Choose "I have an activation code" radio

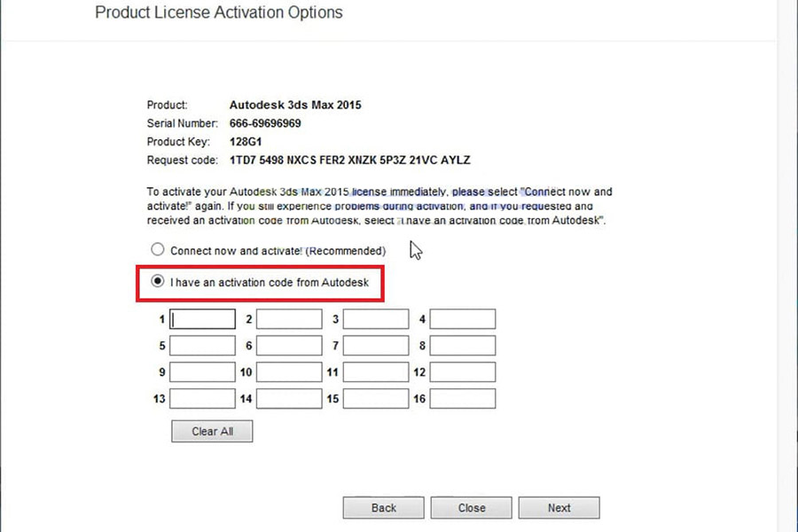tap(158, 282)
